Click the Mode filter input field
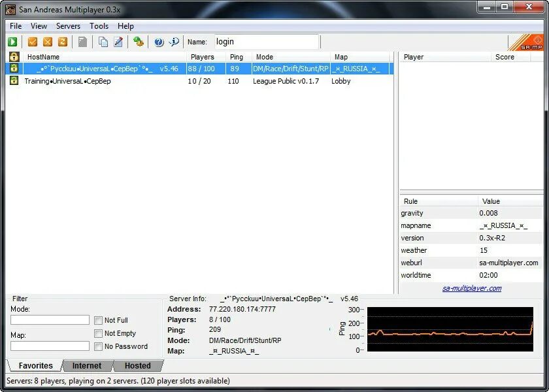Image resolution: width=549 pixels, height=392 pixels. tap(50, 320)
